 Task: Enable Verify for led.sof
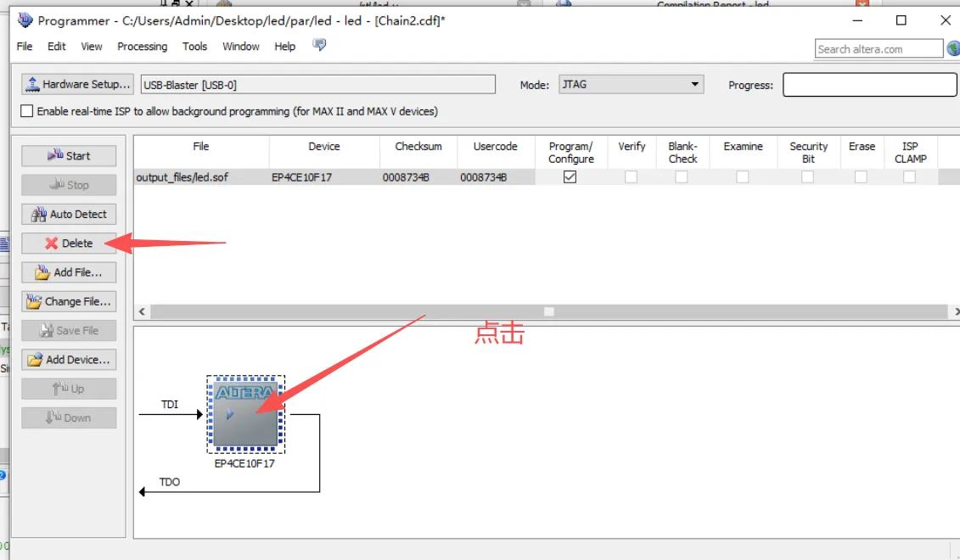(x=632, y=176)
